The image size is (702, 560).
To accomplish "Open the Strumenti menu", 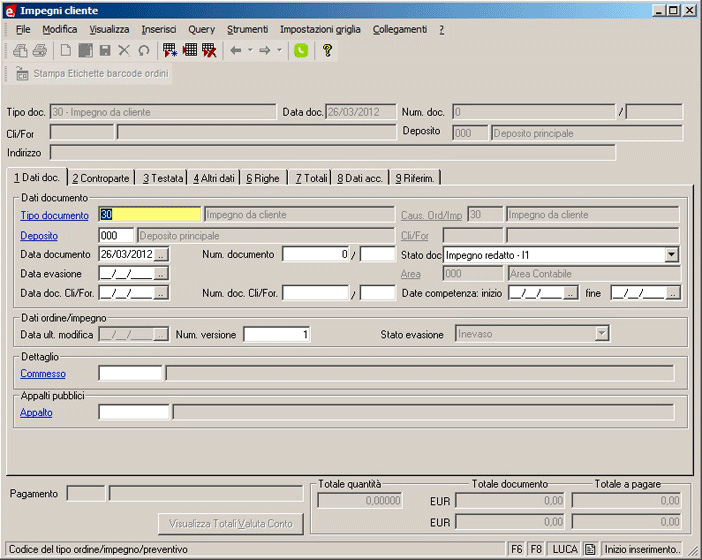I will (247, 30).
